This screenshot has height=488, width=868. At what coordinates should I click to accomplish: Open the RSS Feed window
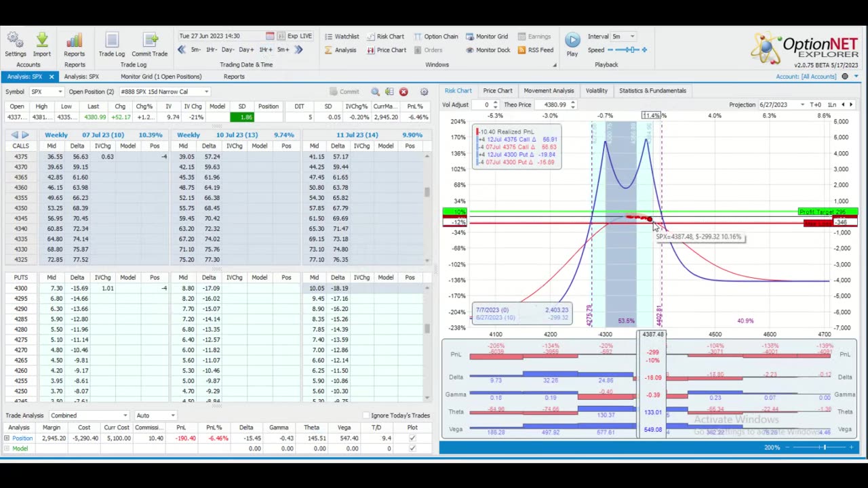point(535,50)
